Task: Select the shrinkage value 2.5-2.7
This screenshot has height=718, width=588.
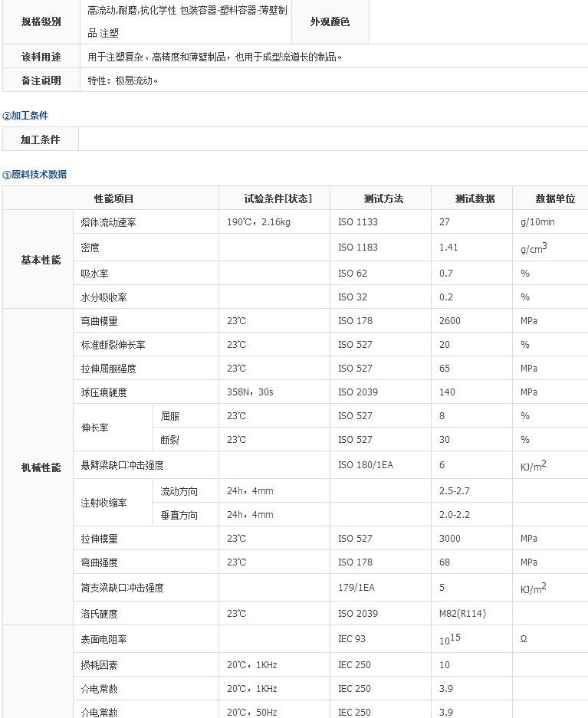Action: [455, 491]
